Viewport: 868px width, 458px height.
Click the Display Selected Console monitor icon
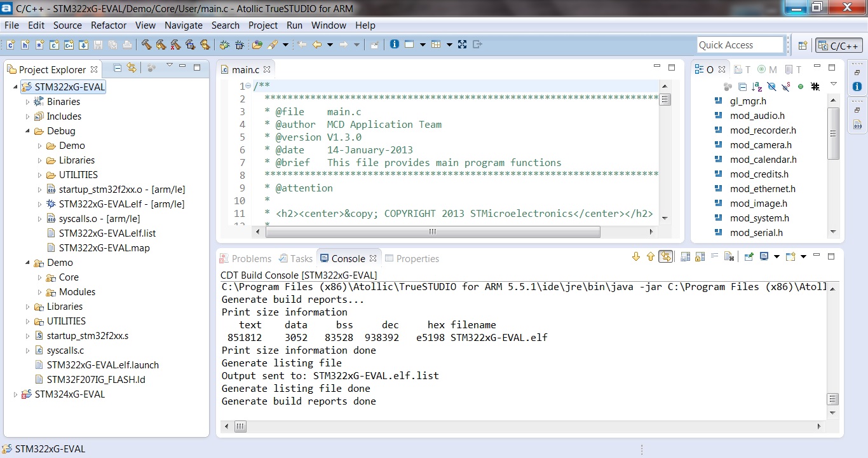click(x=764, y=257)
